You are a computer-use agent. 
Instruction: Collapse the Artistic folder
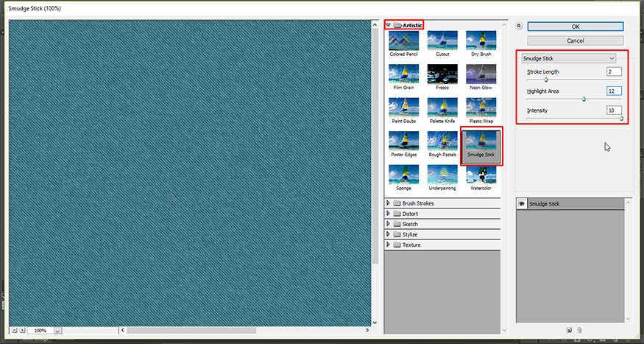click(x=388, y=26)
